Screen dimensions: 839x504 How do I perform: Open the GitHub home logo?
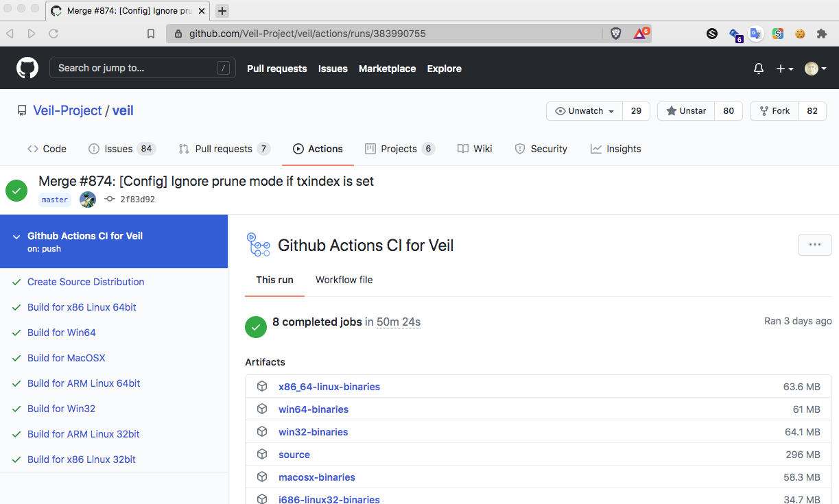(x=27, y=69)
